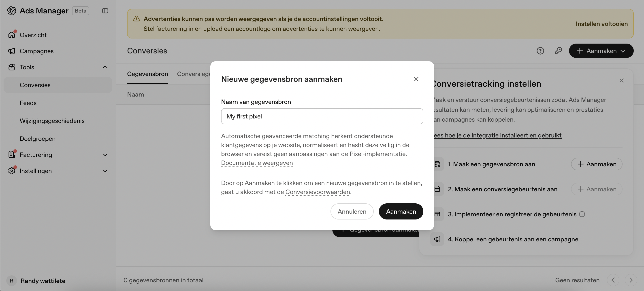Open Overzicht via the home icon

click(x=11, y=35)
